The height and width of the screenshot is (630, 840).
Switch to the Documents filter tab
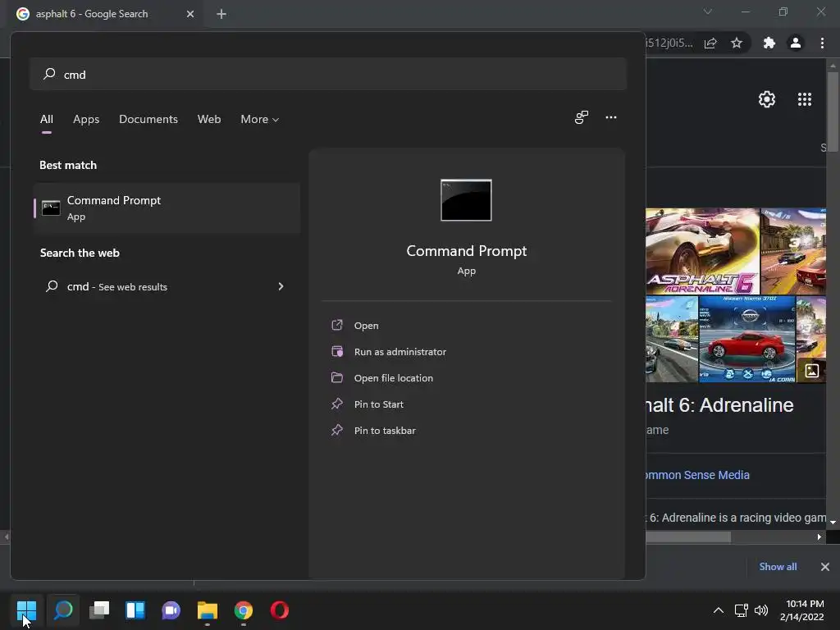148,119
